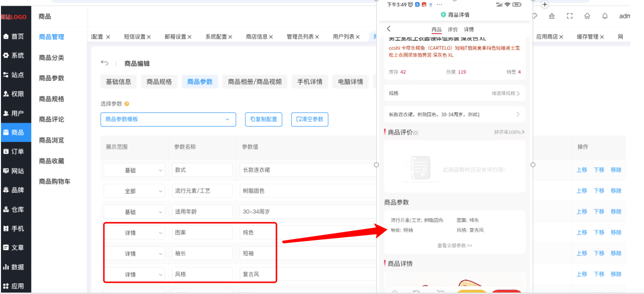
Task: Click the back arrow beside 商品编辑
Action: 104,63
